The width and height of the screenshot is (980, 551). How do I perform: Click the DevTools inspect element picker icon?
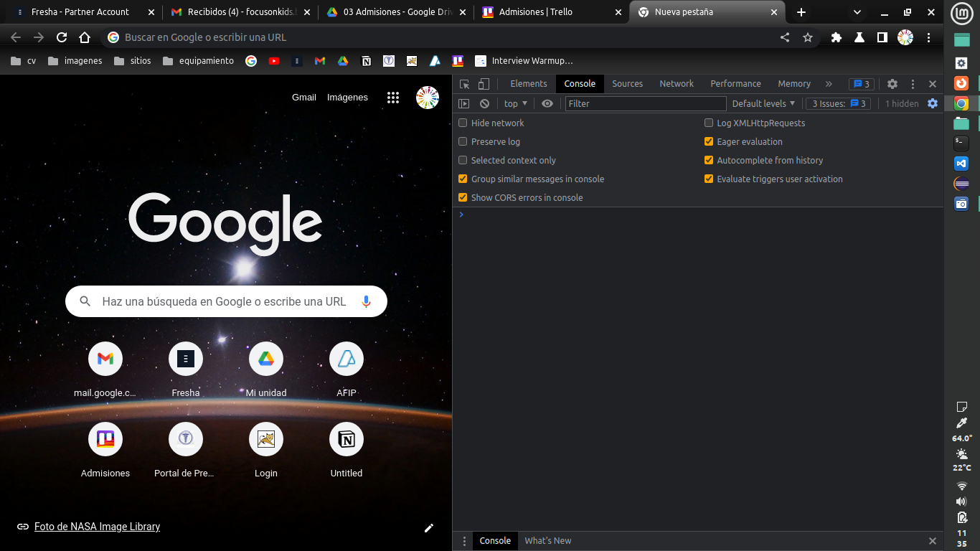(464, 84)
